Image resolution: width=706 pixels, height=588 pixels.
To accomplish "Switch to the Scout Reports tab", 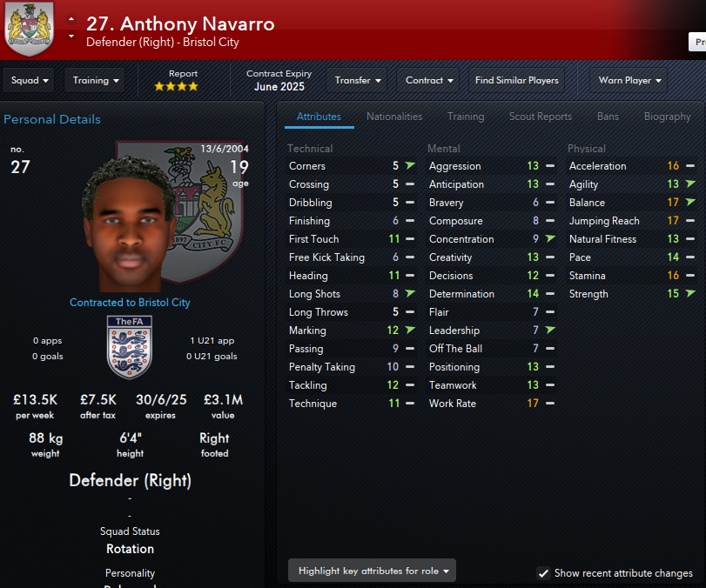I will (x=541, y=117).
